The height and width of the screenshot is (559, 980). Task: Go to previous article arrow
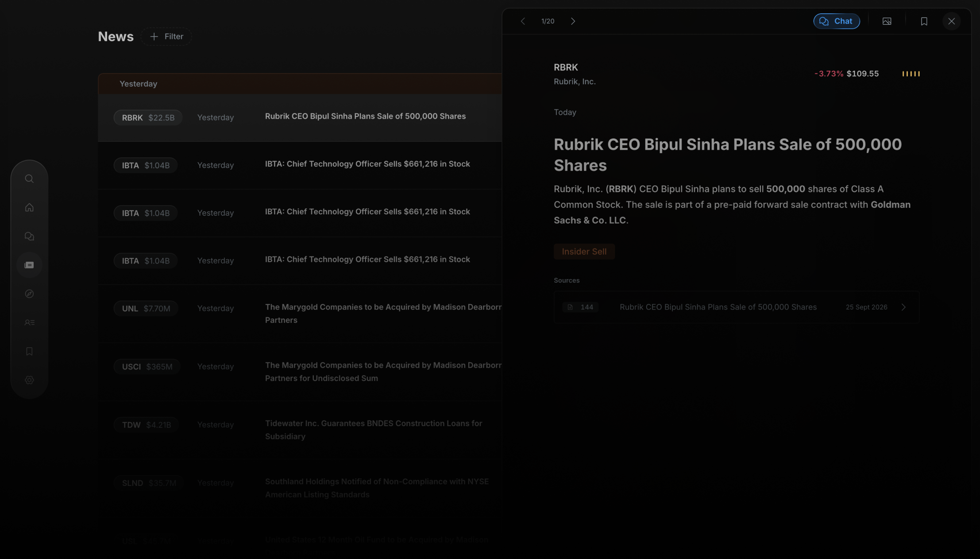(x=523, y=21)
